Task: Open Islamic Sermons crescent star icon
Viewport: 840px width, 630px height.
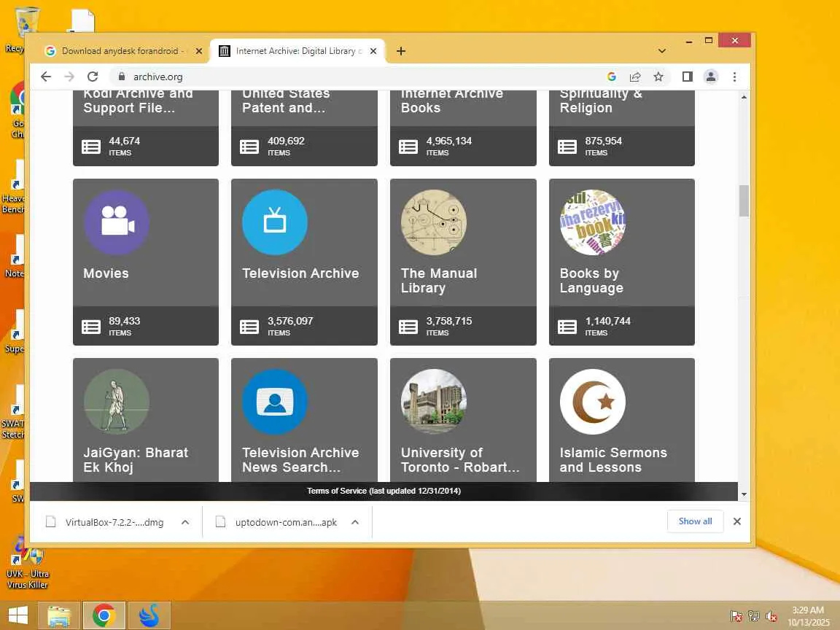Action: 593,401
